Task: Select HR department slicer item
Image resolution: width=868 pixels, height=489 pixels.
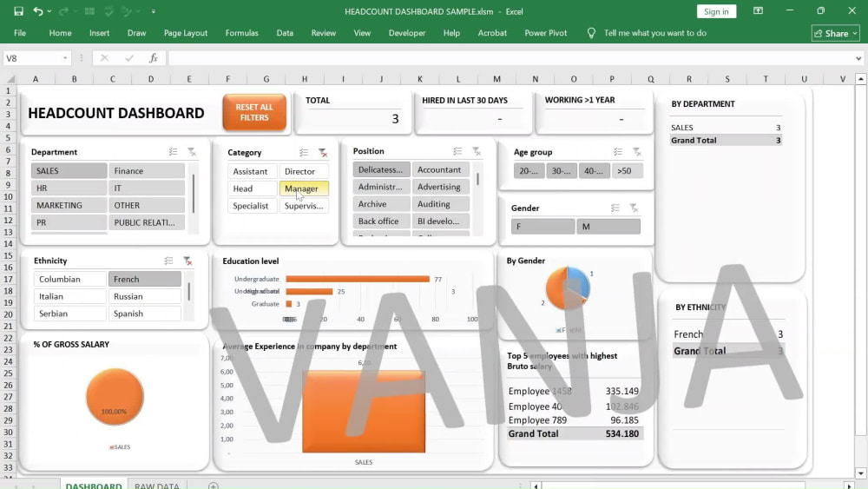Action: point(69,188)
